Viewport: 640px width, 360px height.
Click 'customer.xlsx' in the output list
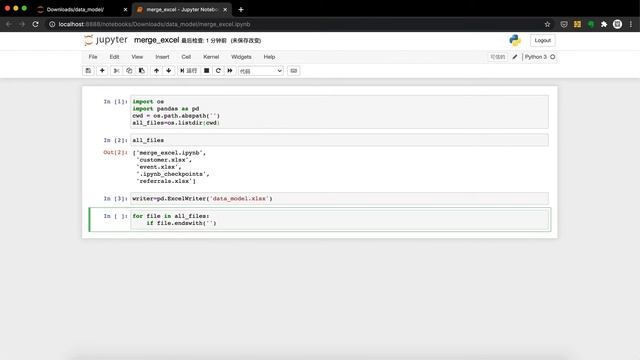(x=164, y=160)
